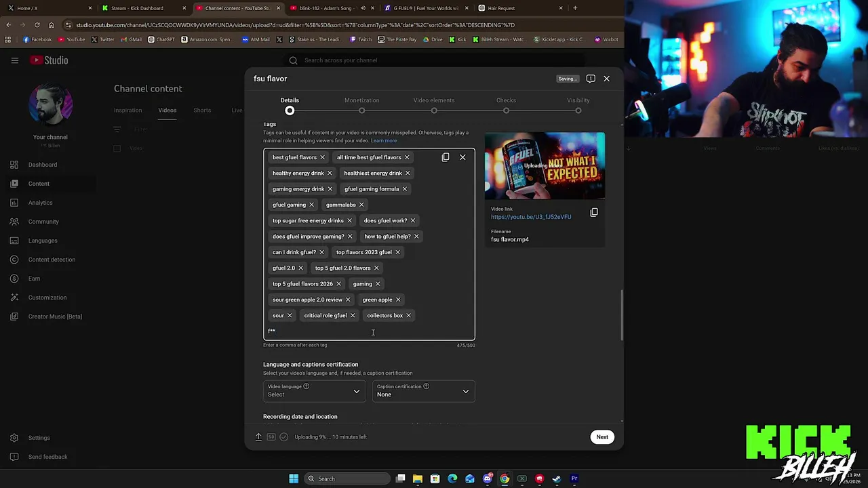Click the upload status arrow icon
The width and height of the screenshot is (868, 488).
click(x=258, y=437)
